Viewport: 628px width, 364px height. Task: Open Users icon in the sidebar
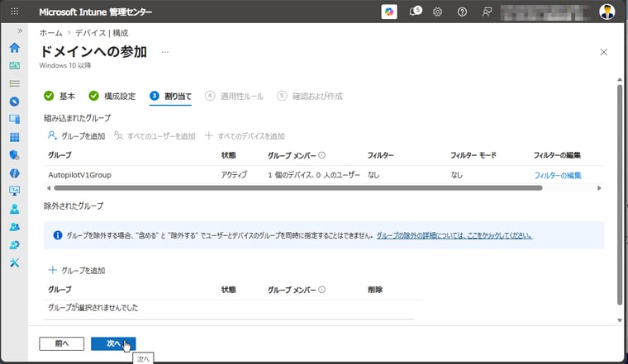pos(14,209)
